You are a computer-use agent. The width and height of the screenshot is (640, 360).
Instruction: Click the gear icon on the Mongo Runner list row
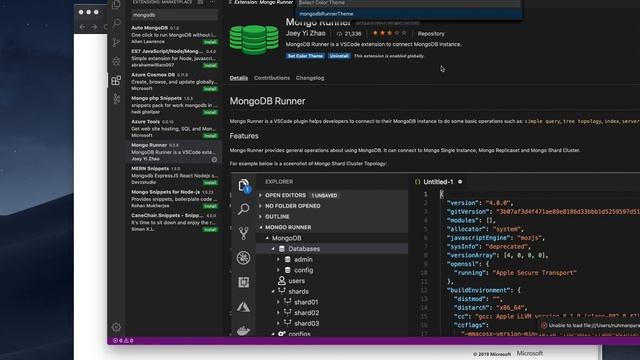click(x=214, y=160)
